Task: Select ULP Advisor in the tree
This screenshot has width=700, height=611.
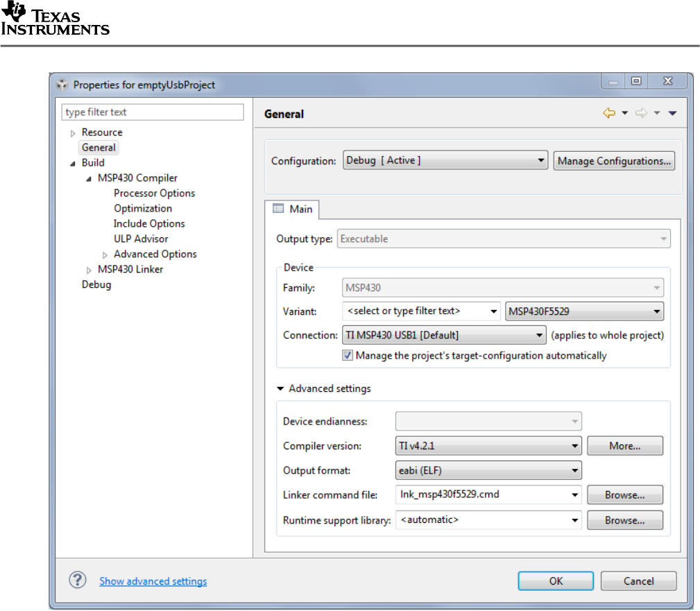Action: point(141,239)
